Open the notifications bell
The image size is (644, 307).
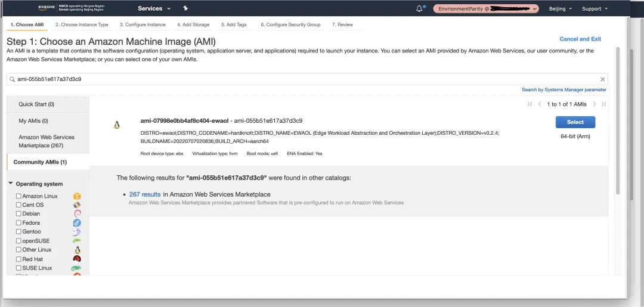click(419, 8)
